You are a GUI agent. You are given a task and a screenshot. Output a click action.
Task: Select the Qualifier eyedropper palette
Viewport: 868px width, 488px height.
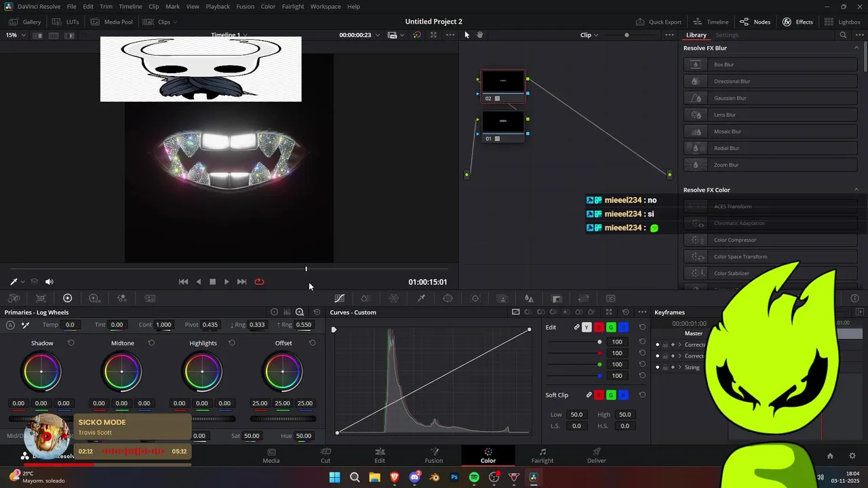(421, 298)
